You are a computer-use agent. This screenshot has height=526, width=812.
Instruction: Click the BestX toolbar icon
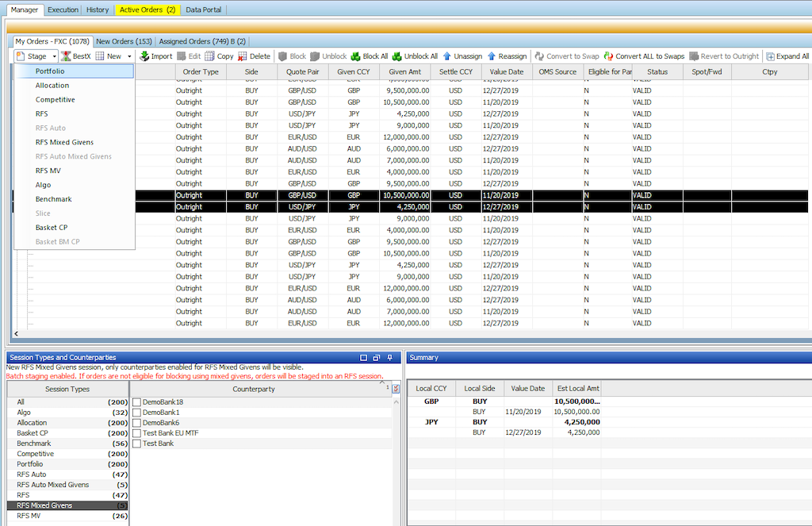tap(66, 56)
